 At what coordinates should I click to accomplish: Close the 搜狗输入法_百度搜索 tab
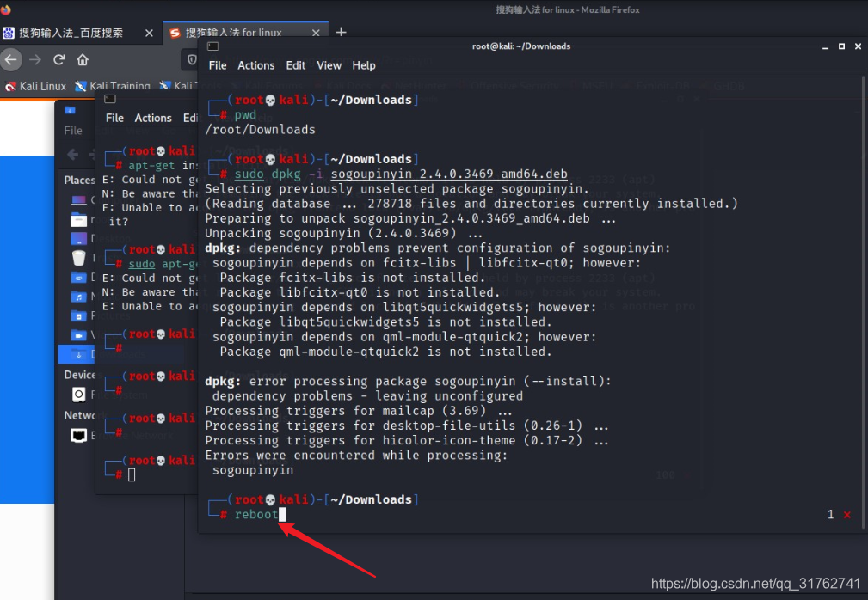coord(149,34)
